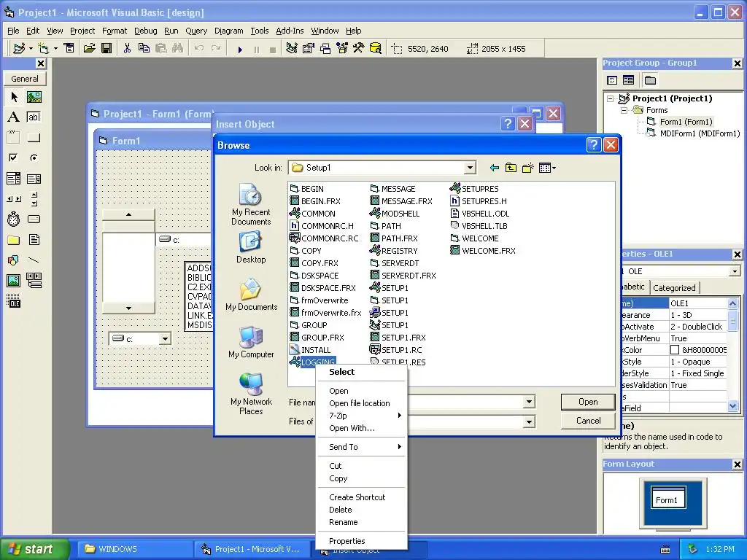The height and width of the screenshot is (560, 747).
Task: Switch to WINDOWS taskbar item
Action: coord(135,549)
